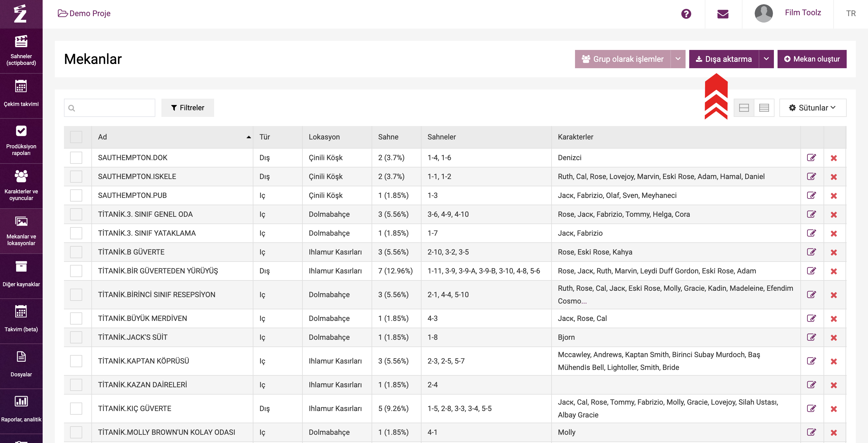Check the SAUTHEMPTON.ISKELE row checkbox
Screen dimensions: 868x443
click(76, 177)
